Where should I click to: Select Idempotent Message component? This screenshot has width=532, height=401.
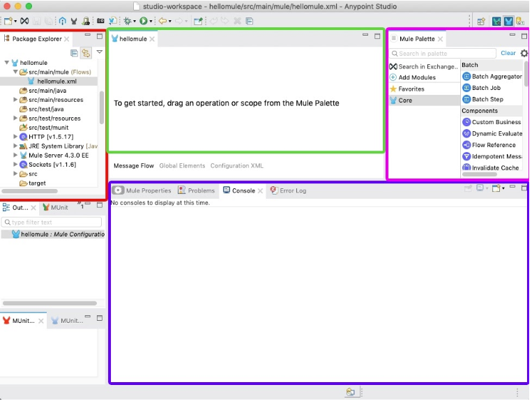pos(492,156)
